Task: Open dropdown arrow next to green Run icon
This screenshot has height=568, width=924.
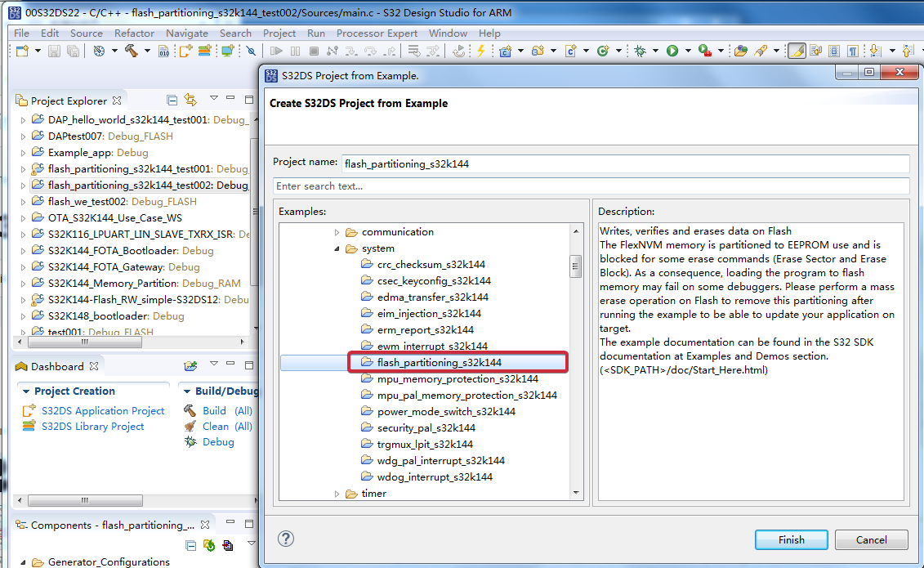Action: pos(688,51)
